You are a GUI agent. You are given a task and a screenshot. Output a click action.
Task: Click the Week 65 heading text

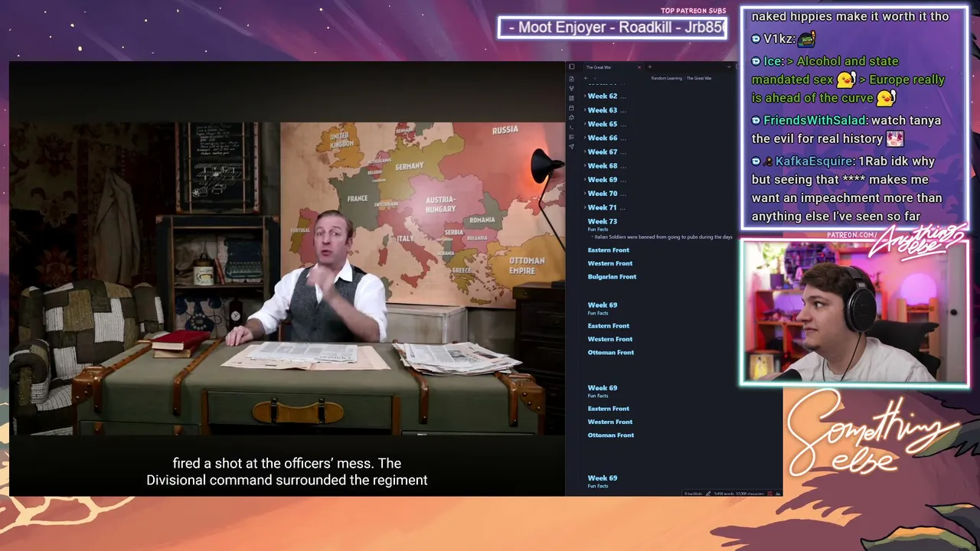coord(603,124)
